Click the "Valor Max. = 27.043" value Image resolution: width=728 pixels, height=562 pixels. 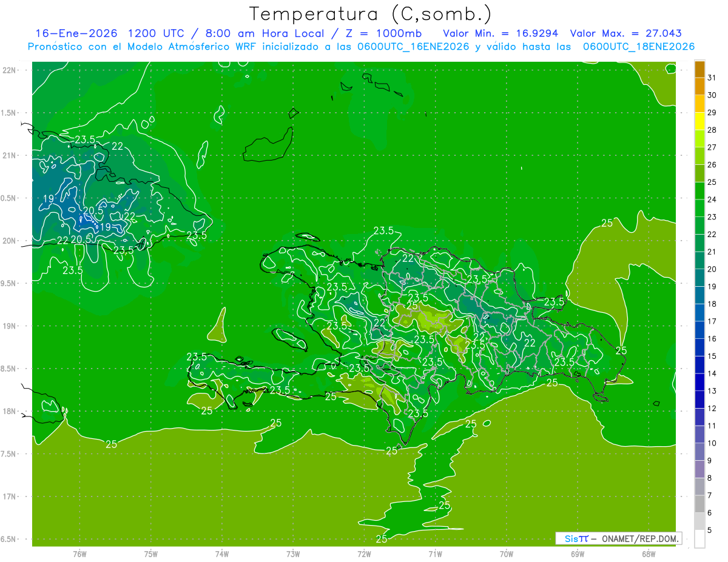pos(626,33)
